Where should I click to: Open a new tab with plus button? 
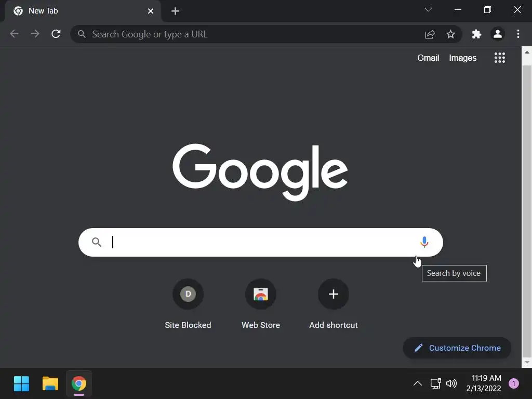[175, 11]
